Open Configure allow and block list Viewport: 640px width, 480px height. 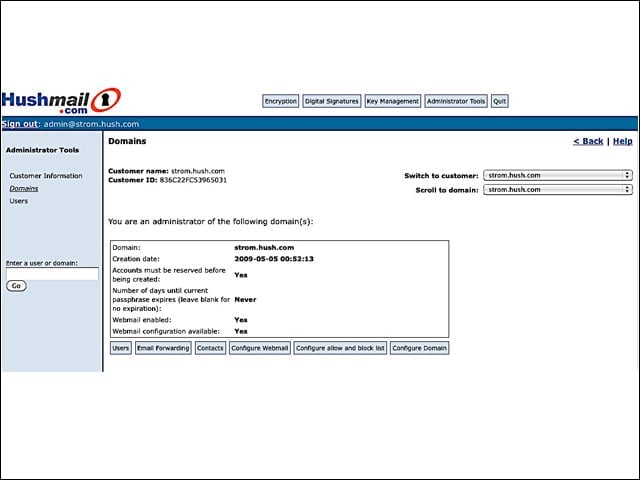coord(340,348)
